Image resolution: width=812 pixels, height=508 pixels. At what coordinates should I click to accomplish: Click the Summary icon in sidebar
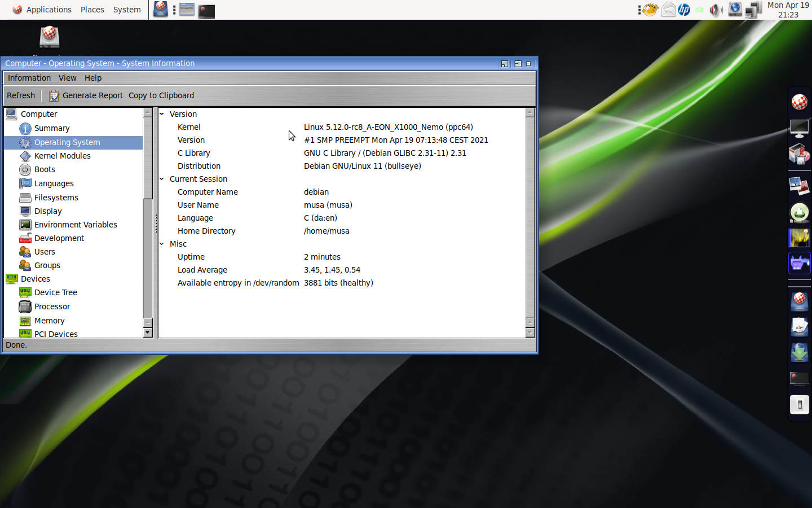[x=25, y=129]
